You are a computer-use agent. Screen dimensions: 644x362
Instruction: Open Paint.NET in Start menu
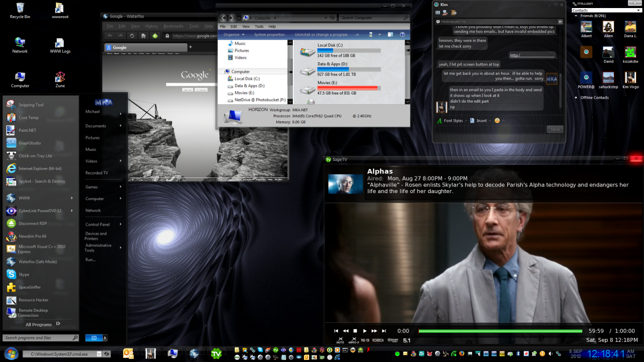40,130
